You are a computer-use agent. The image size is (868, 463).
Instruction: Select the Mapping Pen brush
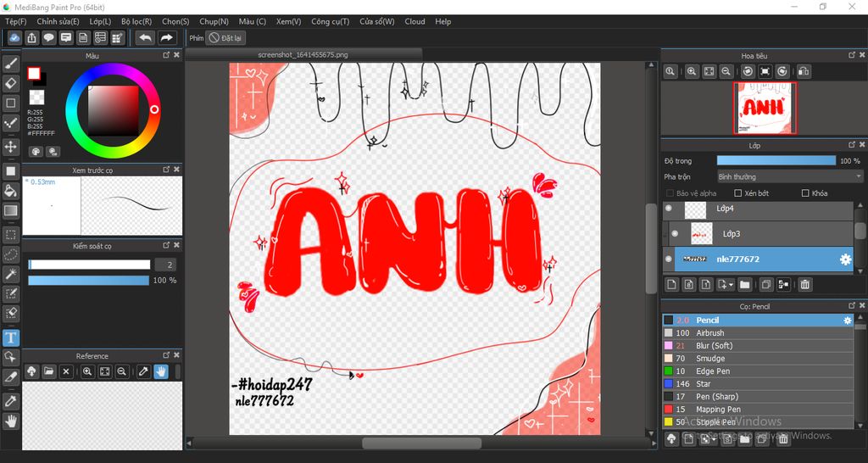tap(758, 410)
